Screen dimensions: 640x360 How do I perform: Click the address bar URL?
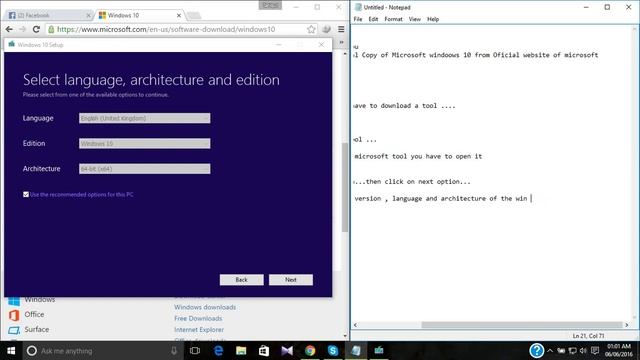[166, 29]
